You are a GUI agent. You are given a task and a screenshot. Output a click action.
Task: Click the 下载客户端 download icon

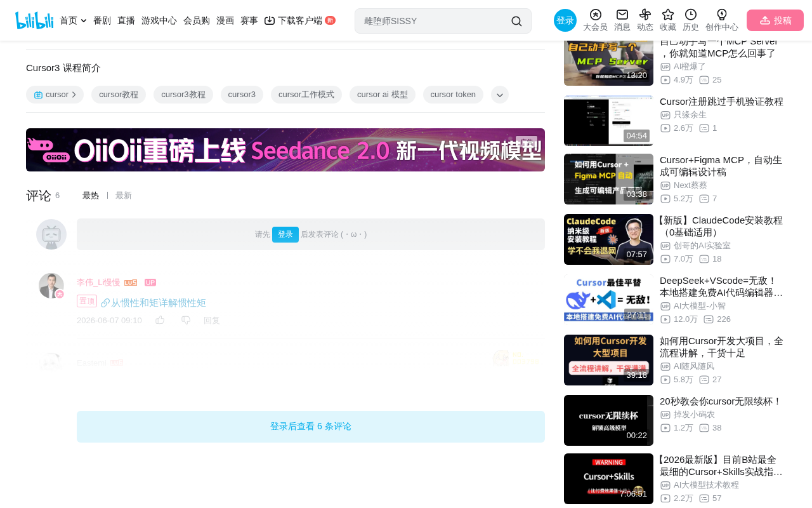point(270,20)
